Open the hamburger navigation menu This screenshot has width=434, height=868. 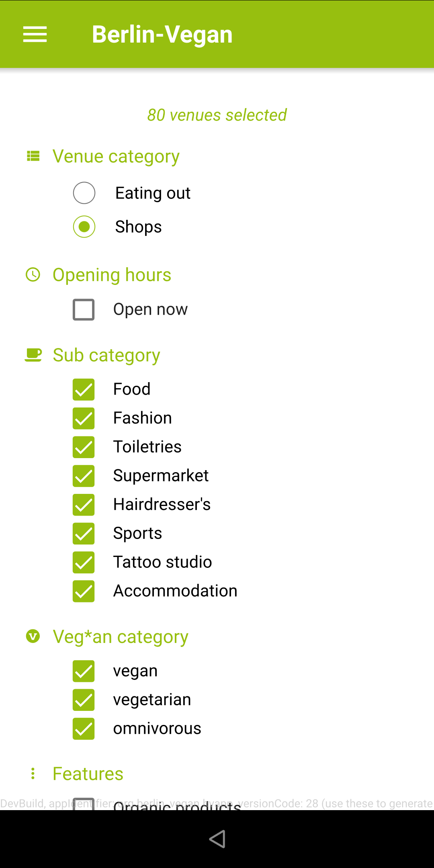(35, 34)
